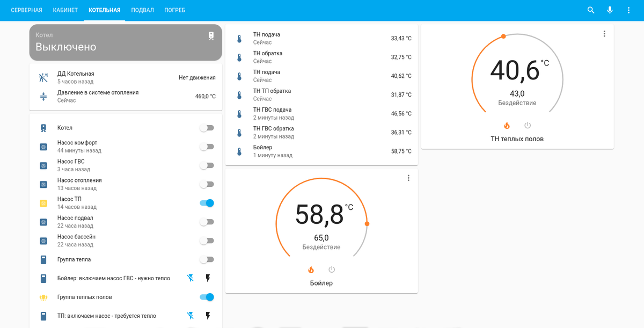Click the 65,0 Бойлер target temperature
This screenshot has height=328, width=644.
pyautogui.click(x=321, y=238)
